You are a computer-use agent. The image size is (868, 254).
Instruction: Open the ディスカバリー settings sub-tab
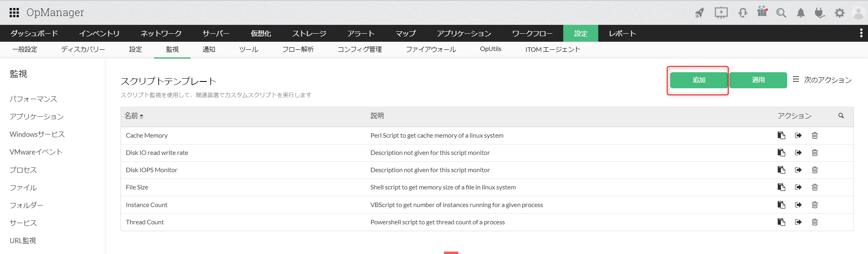click(x=83, y=49)
